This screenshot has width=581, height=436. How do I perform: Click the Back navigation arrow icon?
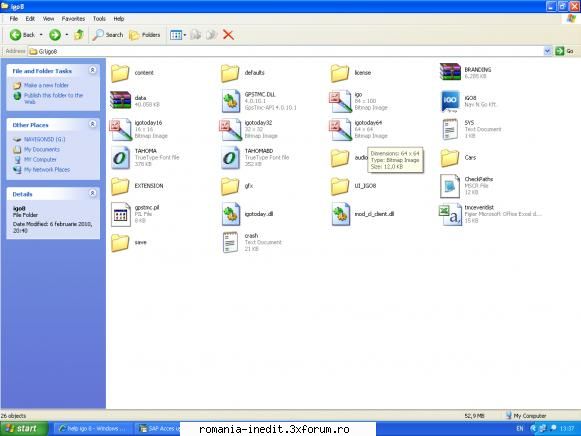pyautogui.click(x=15, y=35)
